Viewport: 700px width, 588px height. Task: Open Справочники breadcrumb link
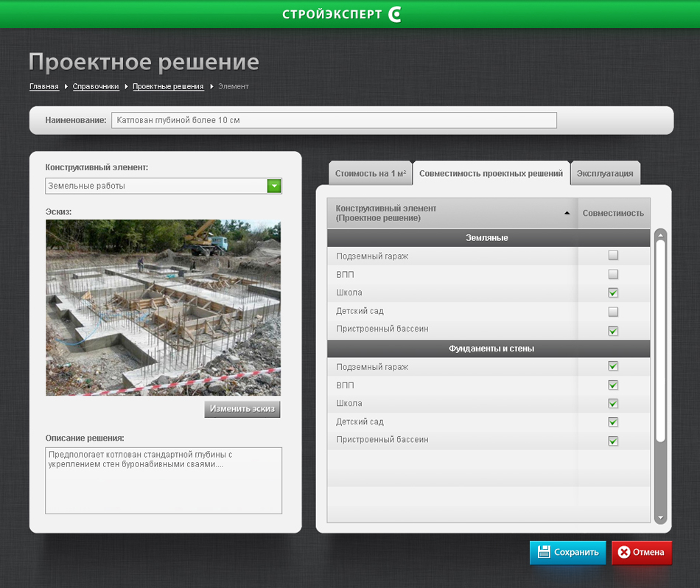[x=96, y=87]
